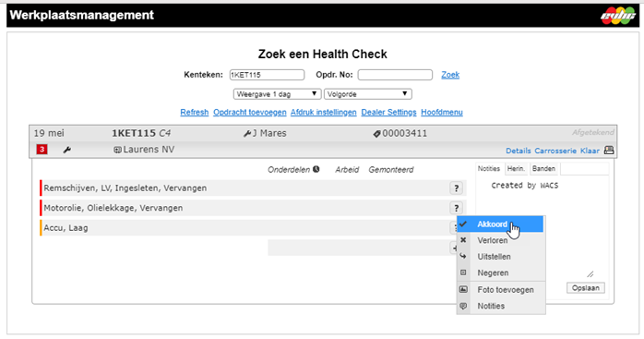Click the red badge showing 3

[42, 150]
